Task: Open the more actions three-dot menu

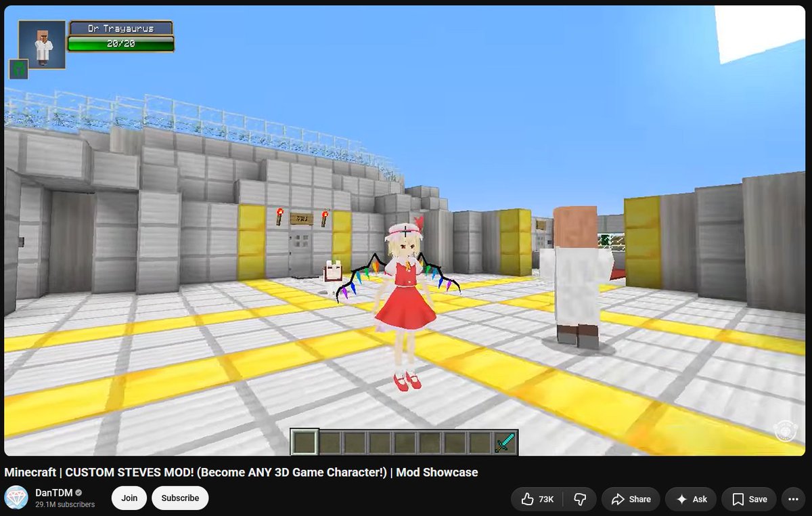Action: click(x=794, y=499)
